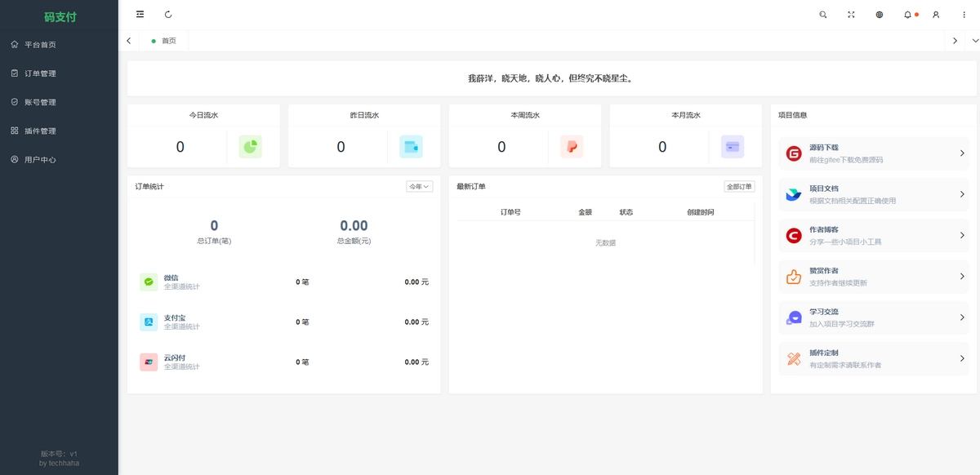Open the 源码下载 link
This screenshot has height=475, width=980.
873,153
